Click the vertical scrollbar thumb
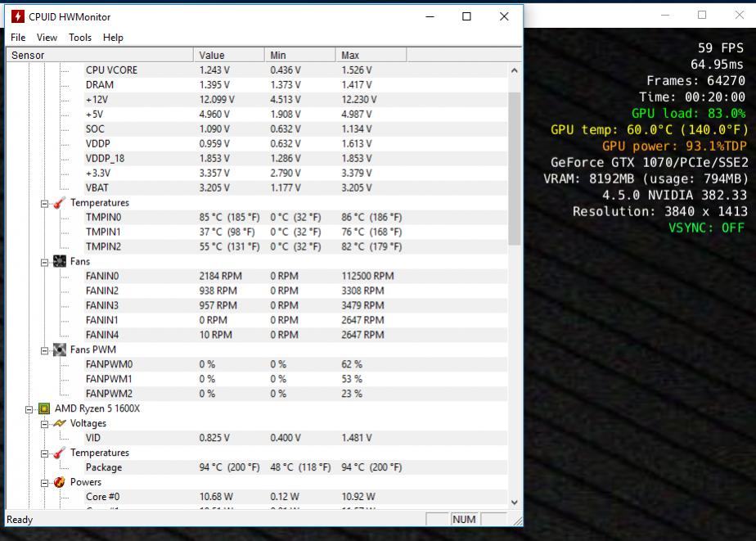Screen dimensions: 756x541 coord(515,169)
